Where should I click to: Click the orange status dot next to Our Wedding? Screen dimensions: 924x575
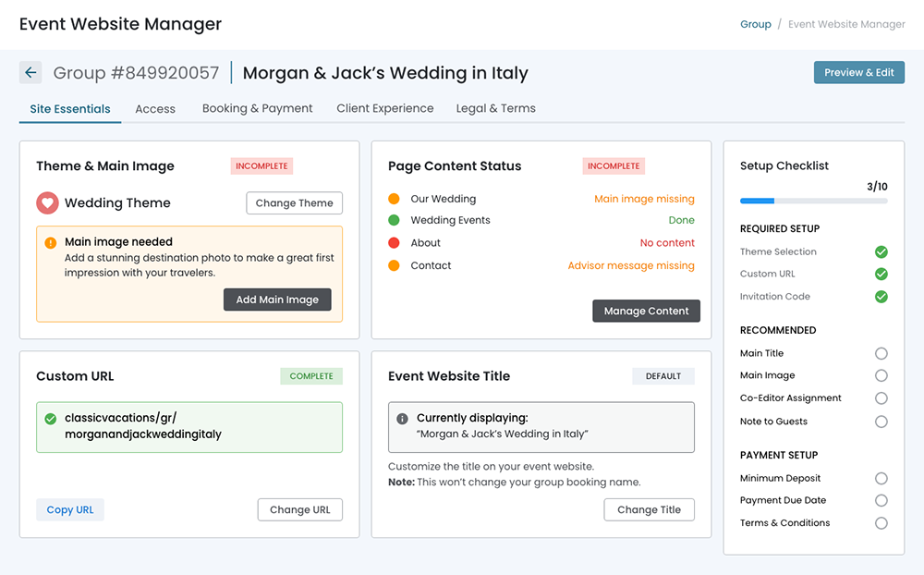pyautogui.click(x=394, y=199)
